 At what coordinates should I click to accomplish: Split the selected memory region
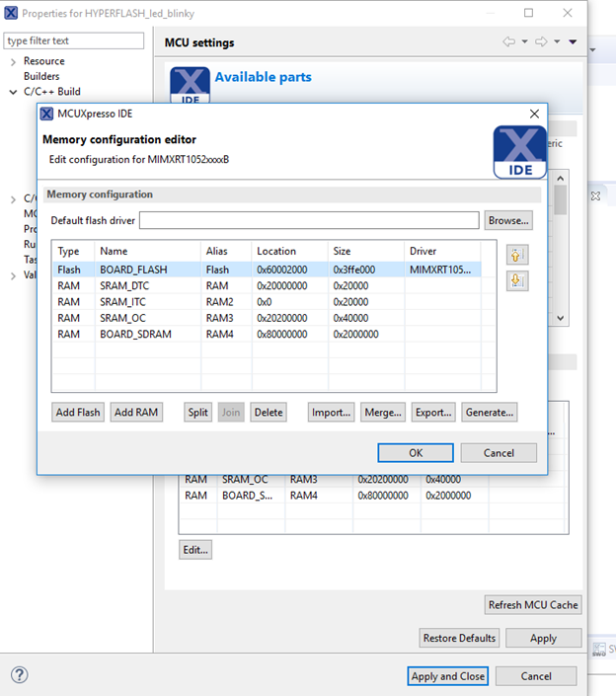[x=197, y=412]
